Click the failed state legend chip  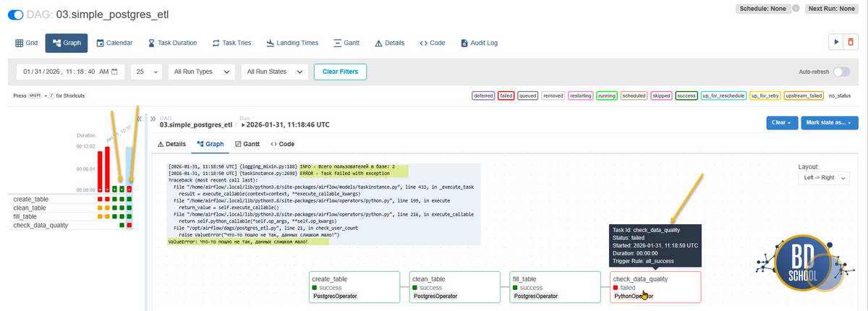point(506,95)
